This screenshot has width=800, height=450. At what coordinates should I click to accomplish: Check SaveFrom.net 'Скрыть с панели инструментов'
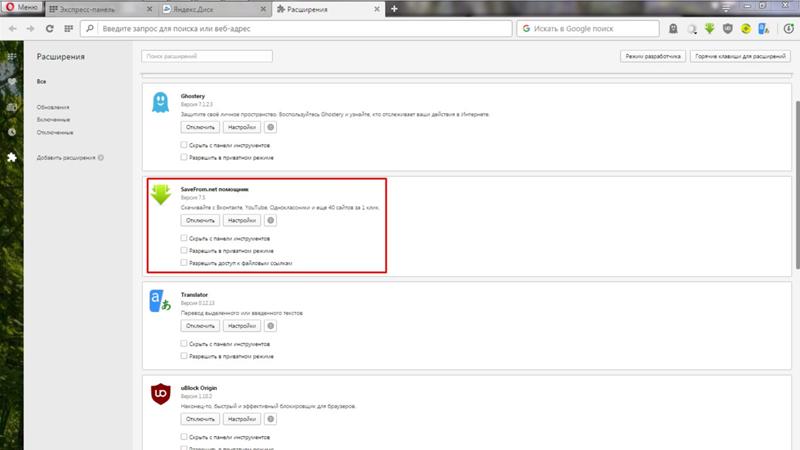point(184,238)
